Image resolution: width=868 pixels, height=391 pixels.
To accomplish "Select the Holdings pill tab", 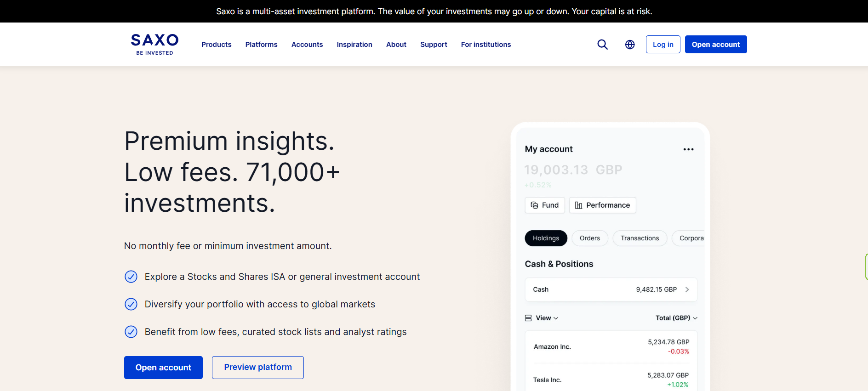I will coord(546,238).
